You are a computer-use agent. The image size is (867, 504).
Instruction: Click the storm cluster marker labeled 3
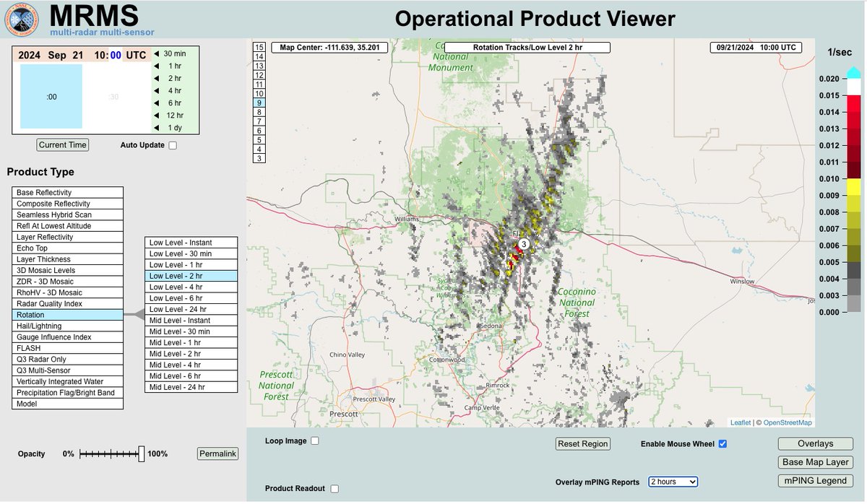tap(522, 245)
